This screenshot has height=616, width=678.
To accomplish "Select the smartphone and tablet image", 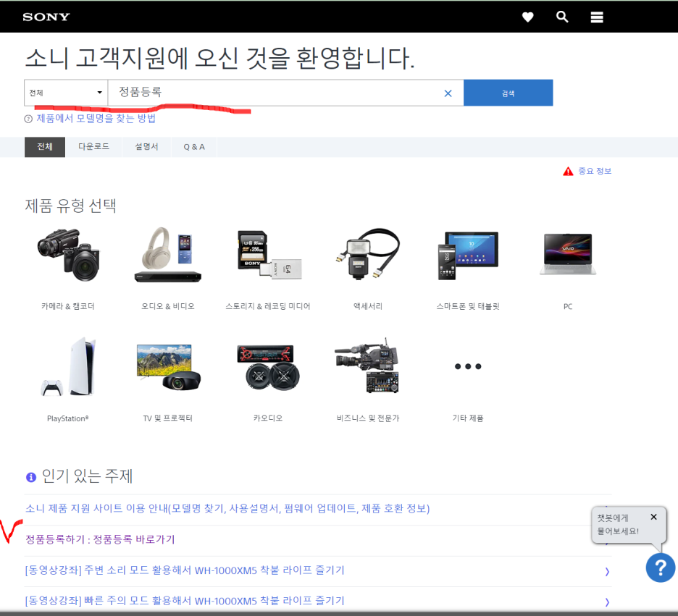I will coord(468,256).
